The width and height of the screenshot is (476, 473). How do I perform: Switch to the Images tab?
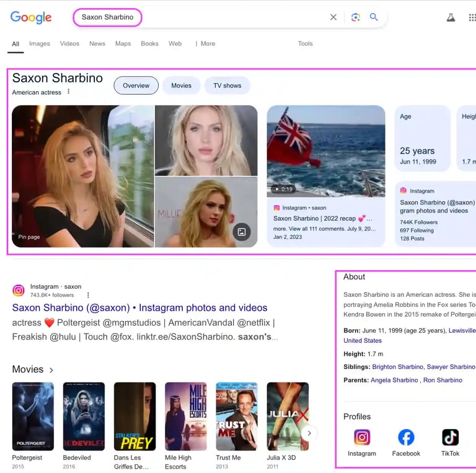point(40,44)
